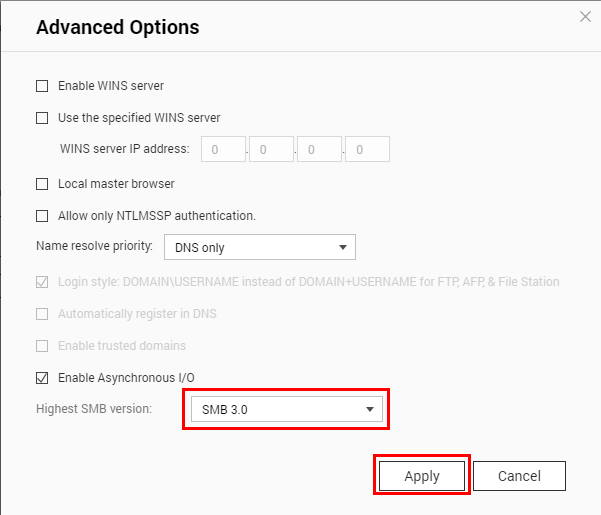Uncheck Enable Asynchronous I/O
The image size is (601, 515).
coord(42,378)
